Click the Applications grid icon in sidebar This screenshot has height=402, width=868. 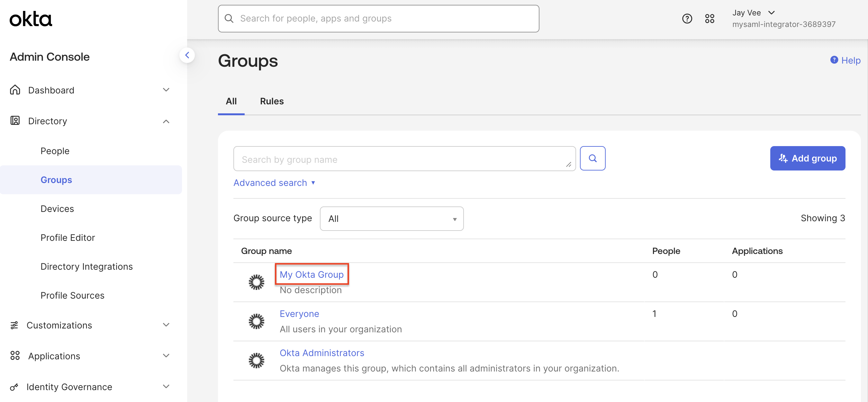tap(15, 355)
